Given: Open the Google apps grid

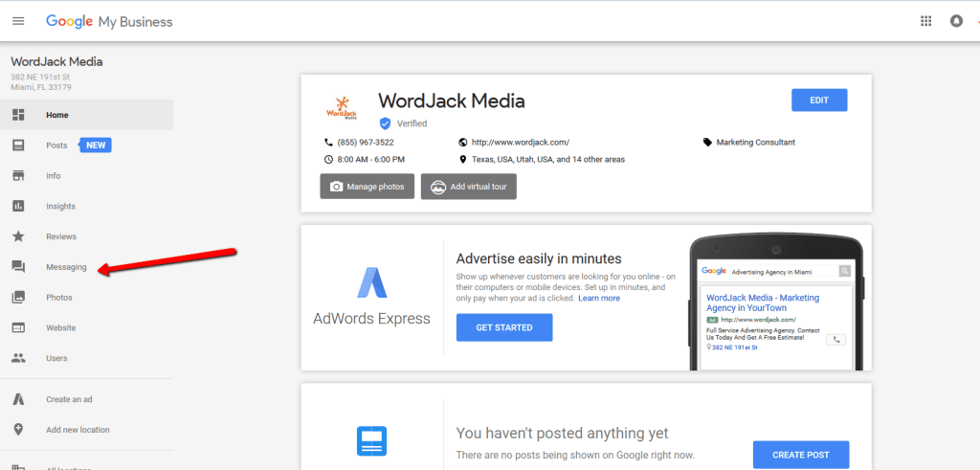Looking at the screenshot, I should pyautogui.click(x=926, y=21).
